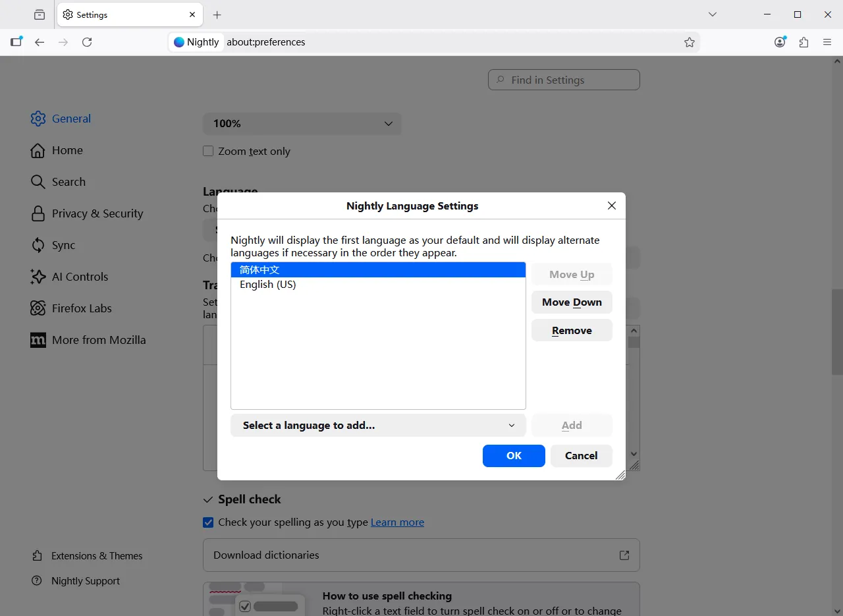Open the Select a language to add dropdown
Viewport: 843px width, 616px height.
tap(377, 425)
